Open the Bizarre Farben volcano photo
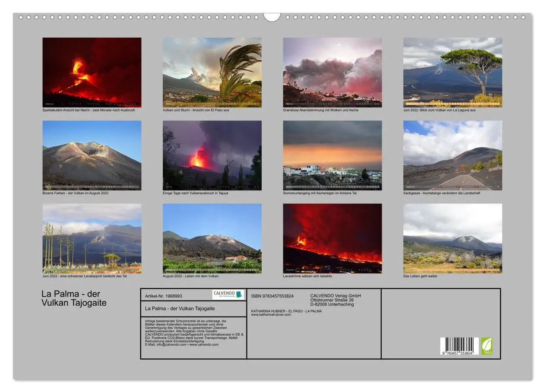544x392 pixels. coord(92,155)
